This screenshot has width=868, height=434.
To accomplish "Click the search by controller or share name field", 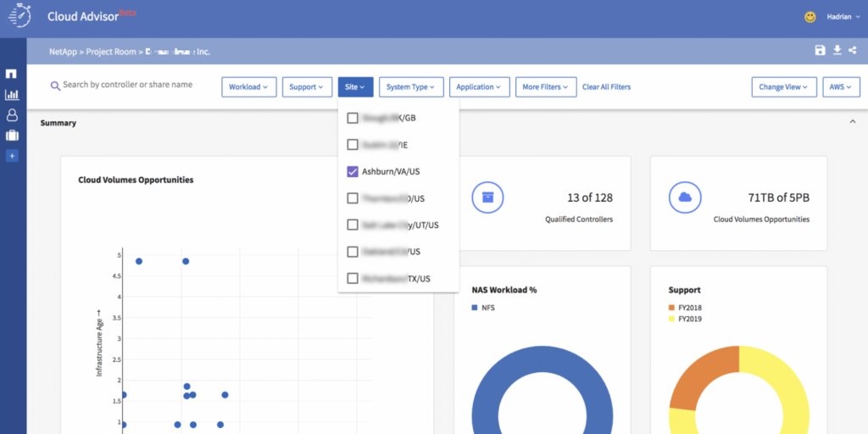I will (127, 85).
